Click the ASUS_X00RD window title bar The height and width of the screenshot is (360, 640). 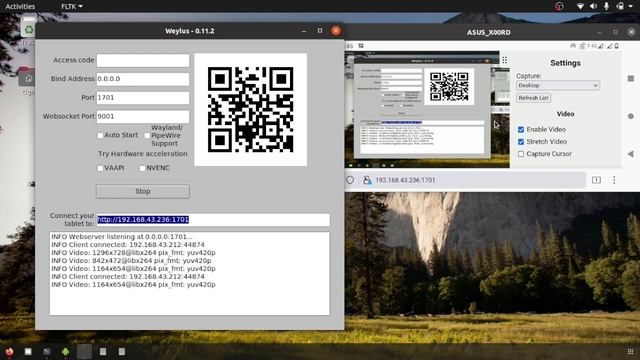tap(489, 32)
